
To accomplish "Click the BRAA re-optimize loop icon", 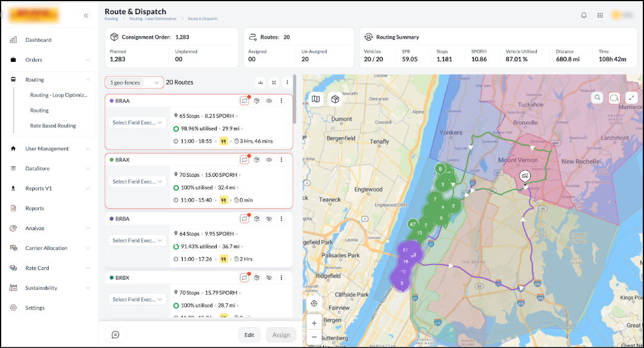I will coord(245,101).
